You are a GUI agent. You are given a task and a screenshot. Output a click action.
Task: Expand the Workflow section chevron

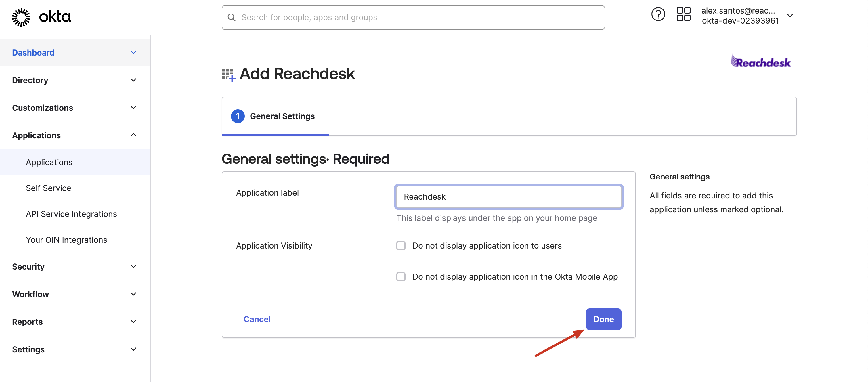(x=133, y=294)
